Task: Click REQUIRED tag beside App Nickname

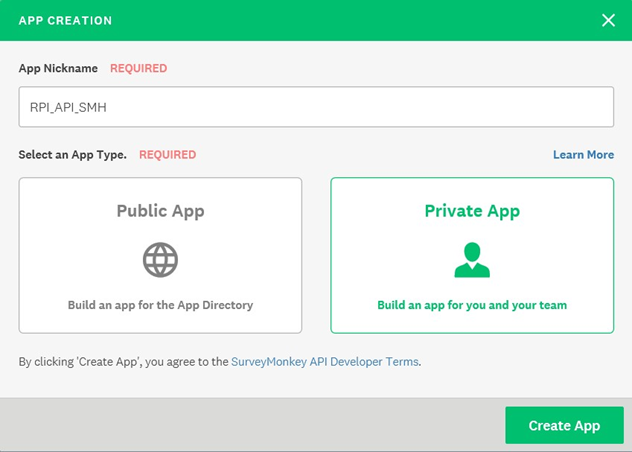Action: (x=138, y=69)
